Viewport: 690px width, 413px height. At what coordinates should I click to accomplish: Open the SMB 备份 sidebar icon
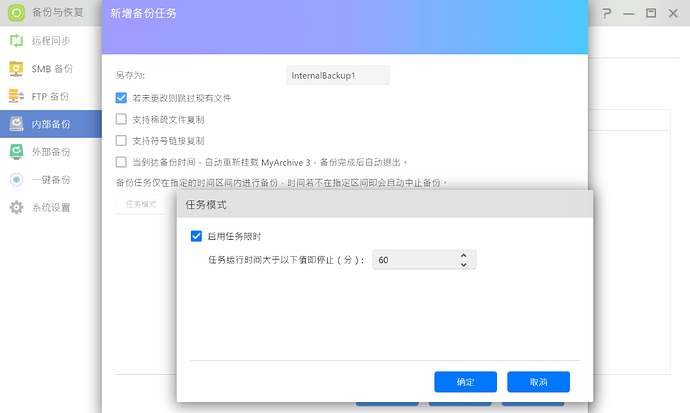[16, 69]
